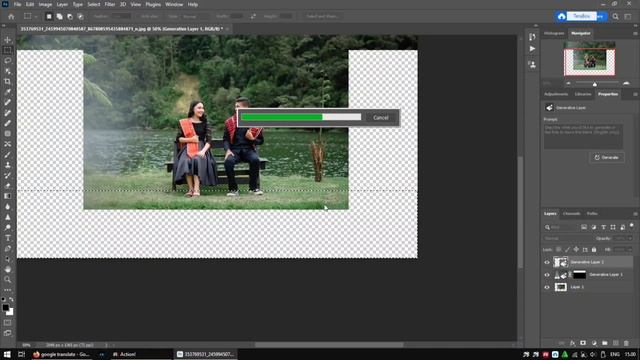Delete layer trash icon
This screenshot has width=640, height=360.
pos(626,343)
